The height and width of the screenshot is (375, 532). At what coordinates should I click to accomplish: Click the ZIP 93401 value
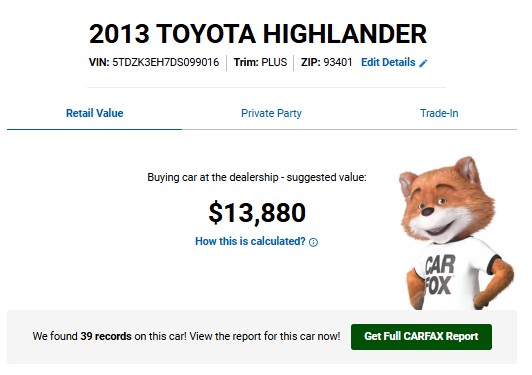coord(338,62)
